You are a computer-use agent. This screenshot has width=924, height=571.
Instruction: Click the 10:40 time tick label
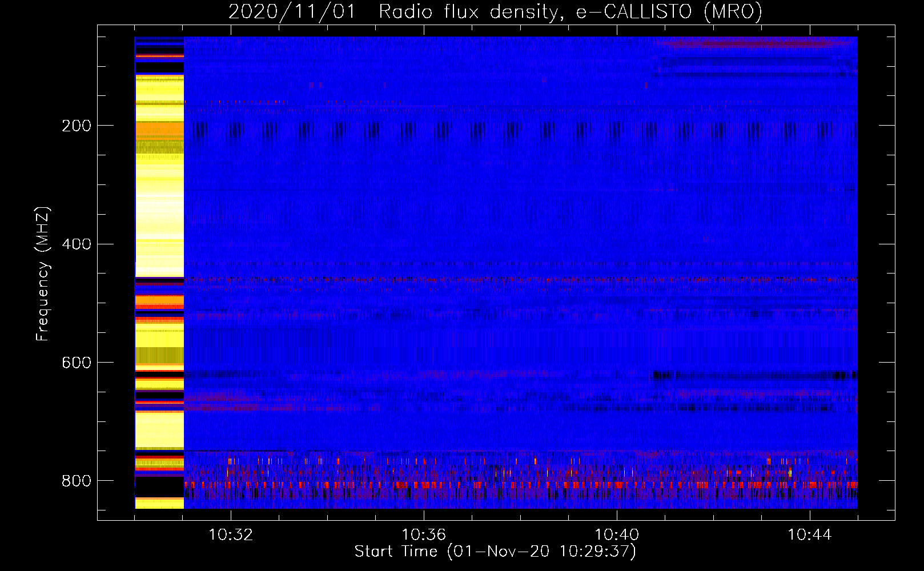(x=617, y=535)
